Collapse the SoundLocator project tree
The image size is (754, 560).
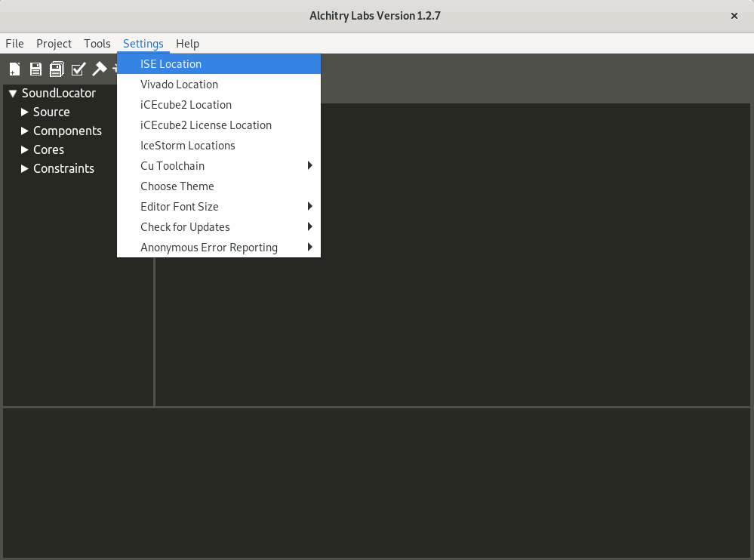[13, 94]
